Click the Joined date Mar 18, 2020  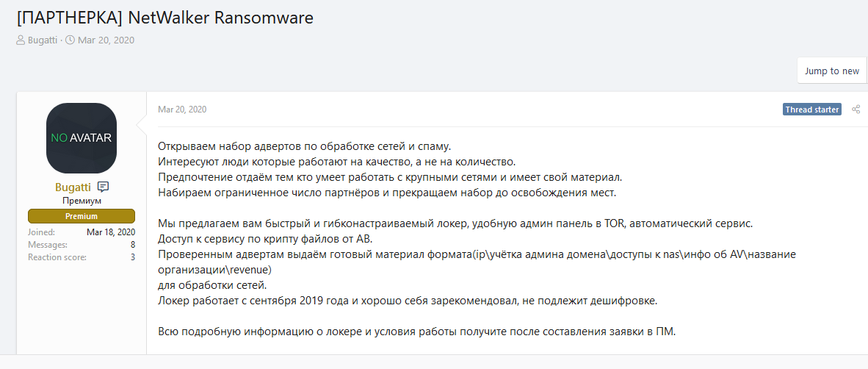click(x=110, y=232)
